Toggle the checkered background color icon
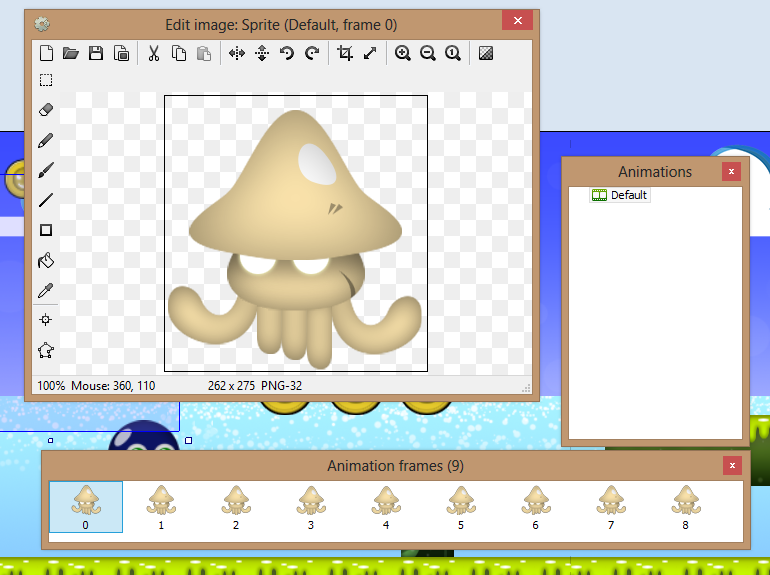This screenshot has height=575, width=770. coord(486,53)
